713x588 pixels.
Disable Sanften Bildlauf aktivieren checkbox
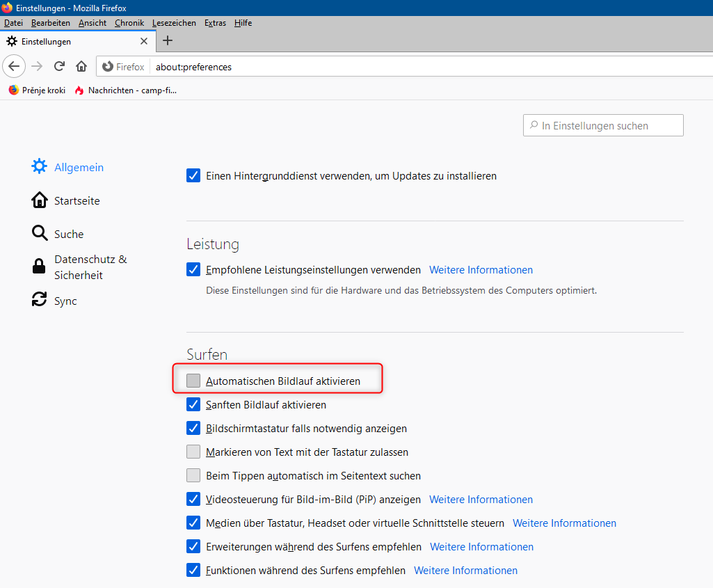click(193, 404)
